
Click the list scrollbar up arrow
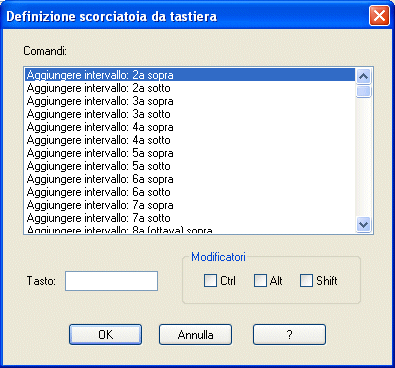363,77
